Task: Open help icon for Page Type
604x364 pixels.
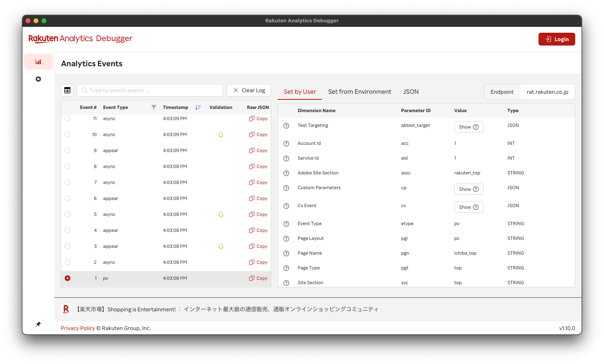Action: (x=286, y=268)
